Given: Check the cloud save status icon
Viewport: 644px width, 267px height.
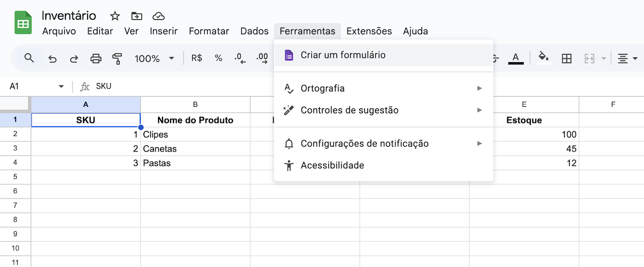Looking at the screenshot, I should [158, 16].
